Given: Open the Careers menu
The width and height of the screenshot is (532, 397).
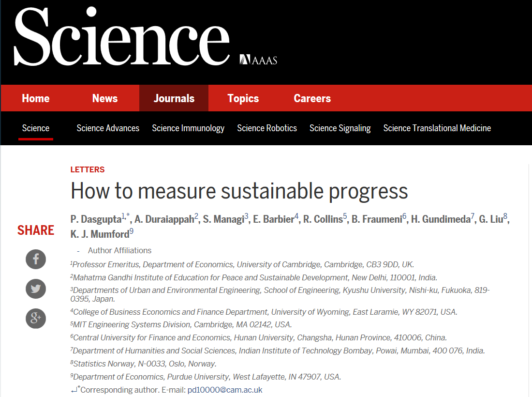Looking at the screenshot, I should click(312, 98).
